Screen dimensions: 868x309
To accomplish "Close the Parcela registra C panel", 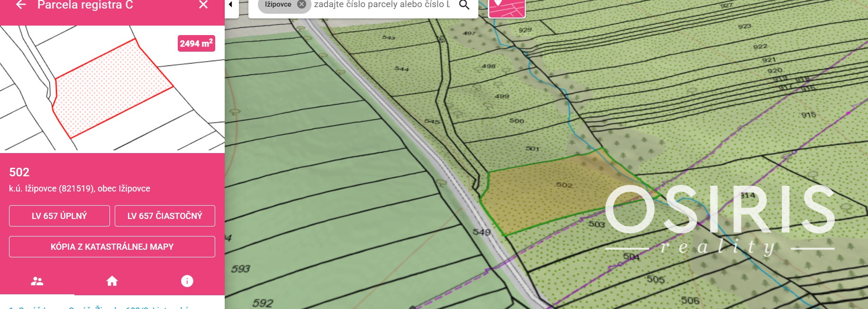I will (203, 5).
